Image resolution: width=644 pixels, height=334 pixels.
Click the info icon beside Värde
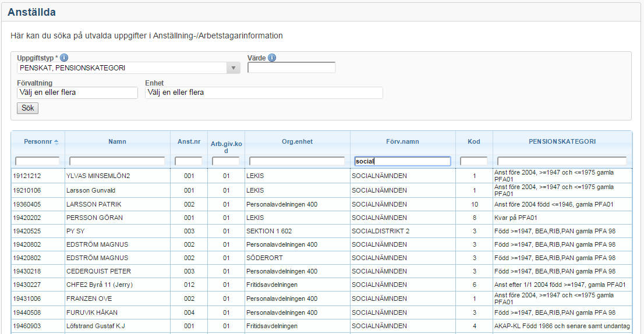click(272, 58)
